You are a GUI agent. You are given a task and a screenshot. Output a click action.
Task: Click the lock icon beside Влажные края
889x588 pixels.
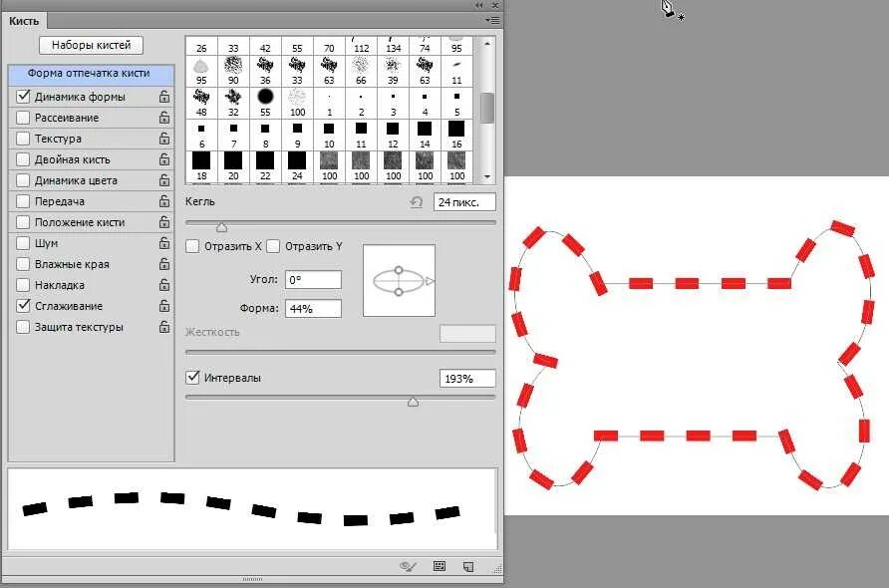pos(164,264)
